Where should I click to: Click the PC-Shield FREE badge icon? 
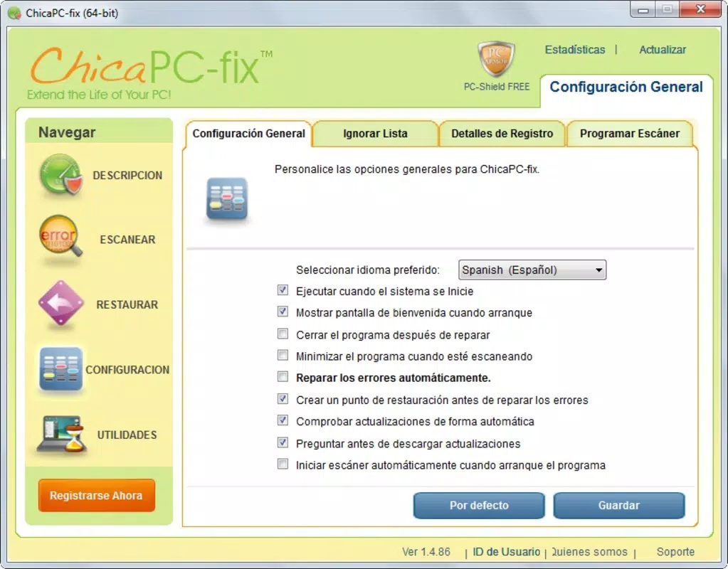coord(496,59)
